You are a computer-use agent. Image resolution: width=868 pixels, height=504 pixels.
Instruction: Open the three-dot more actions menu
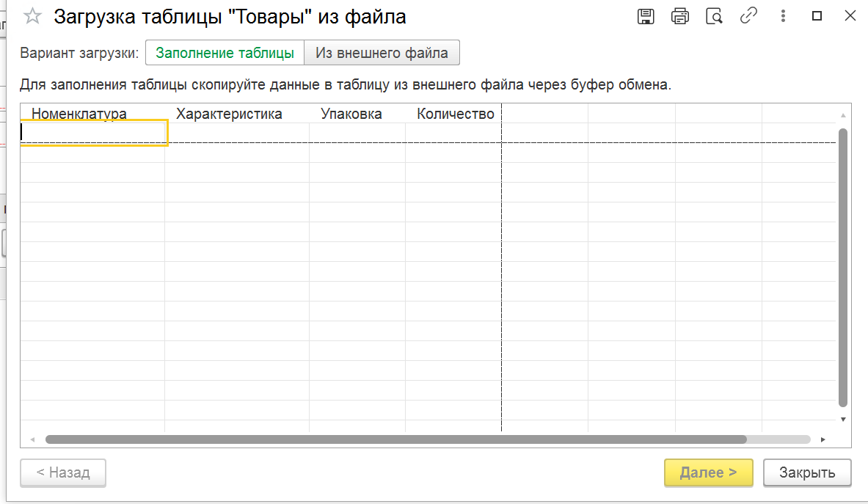coord(783,16)
